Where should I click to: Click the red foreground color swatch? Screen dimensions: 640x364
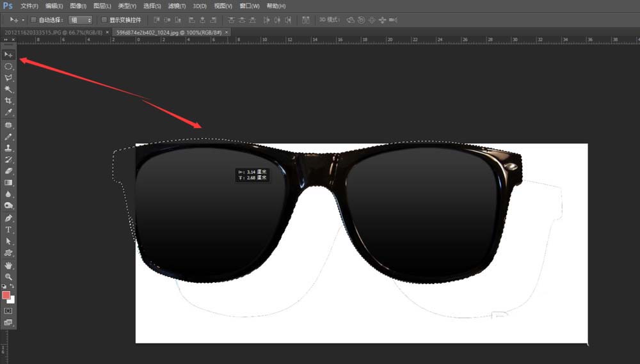(6, 295)
